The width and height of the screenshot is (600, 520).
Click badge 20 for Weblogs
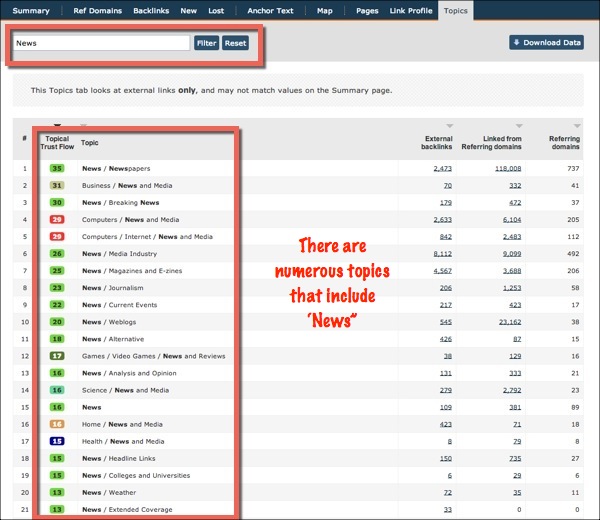(x=57, y=322)
